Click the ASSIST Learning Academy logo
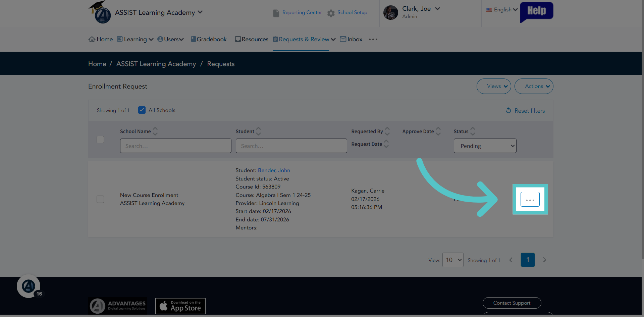This screenshot has width=644, height=317. (x=100, y=12)
